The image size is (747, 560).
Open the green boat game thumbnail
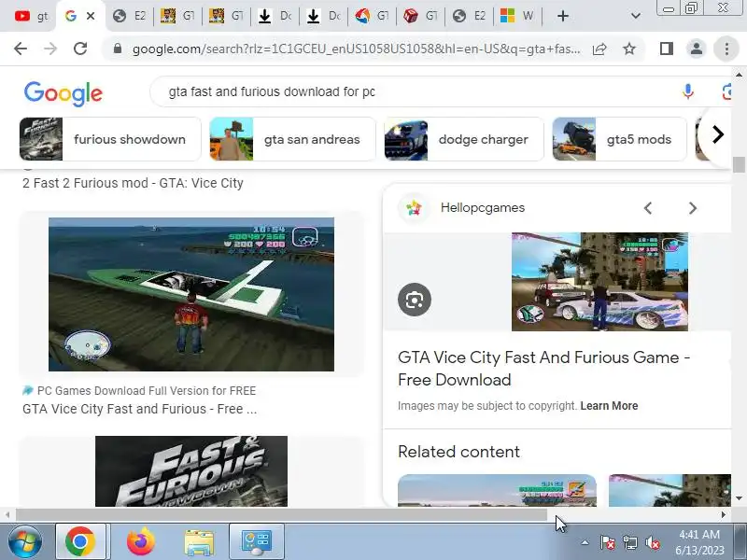pos(191,294)
